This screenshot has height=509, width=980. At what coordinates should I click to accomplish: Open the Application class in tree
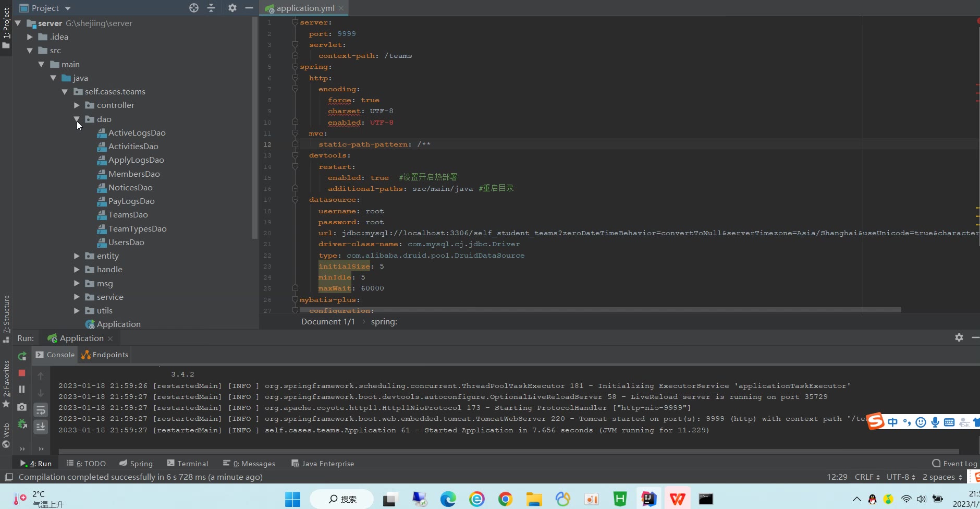pos(113,324)
